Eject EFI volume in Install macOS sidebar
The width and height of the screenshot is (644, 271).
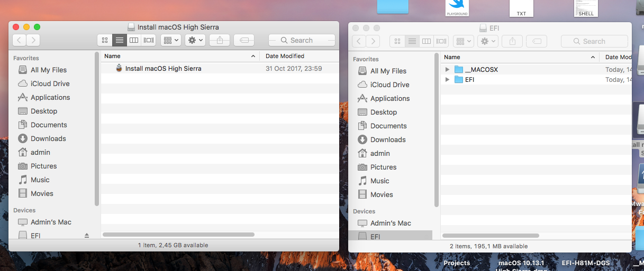(87, 236)
